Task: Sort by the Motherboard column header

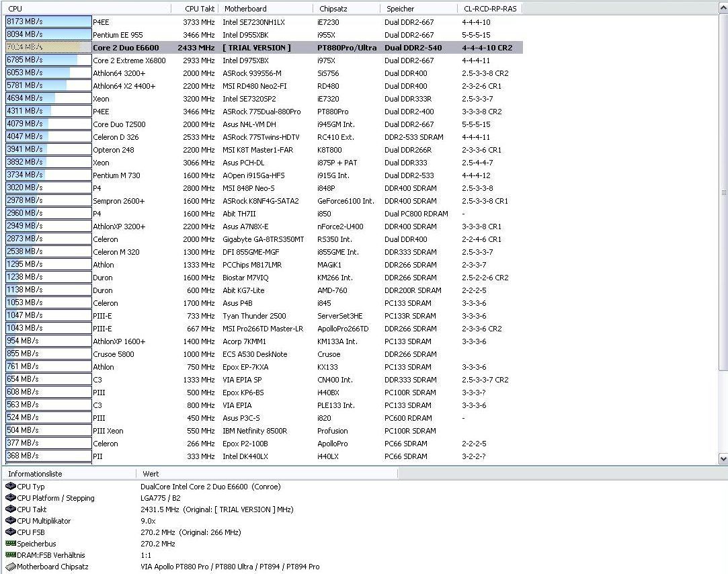Action: coord(266,8)
